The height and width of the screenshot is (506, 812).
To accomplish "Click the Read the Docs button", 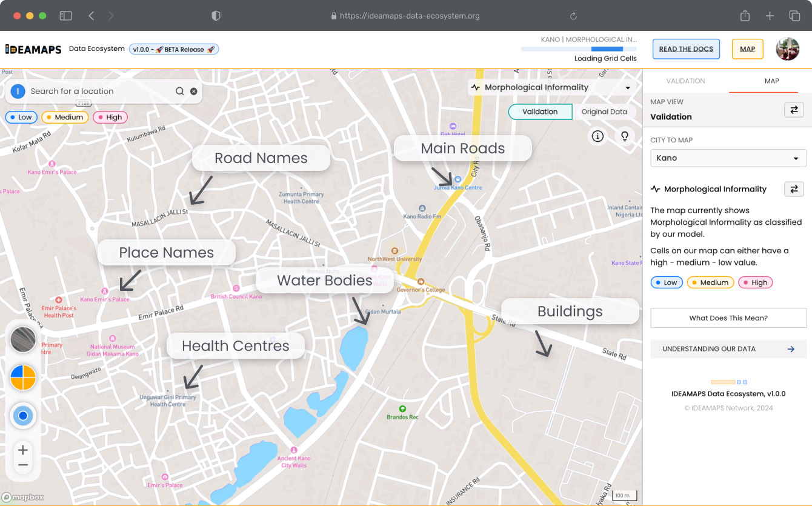I will pos(686,49).
